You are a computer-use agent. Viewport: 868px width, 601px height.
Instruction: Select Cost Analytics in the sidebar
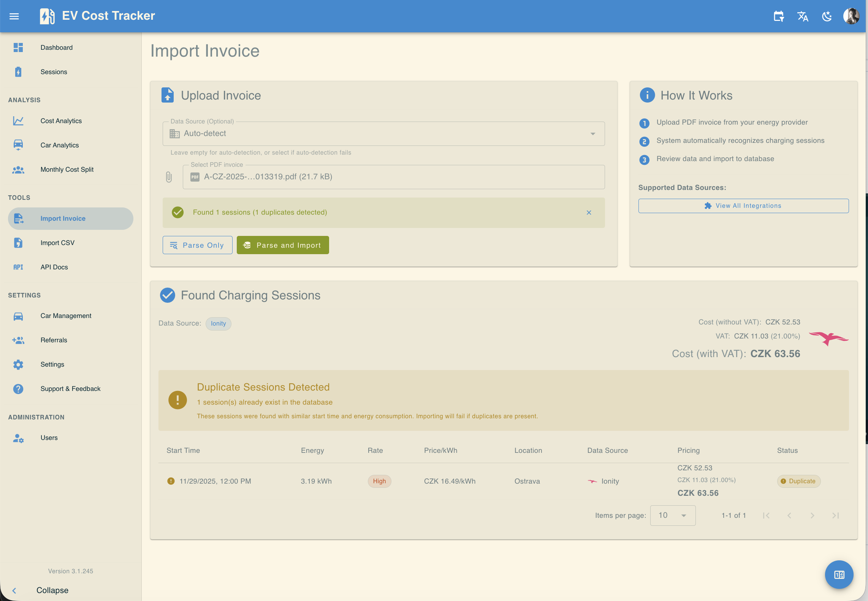[x=61, y=121]
